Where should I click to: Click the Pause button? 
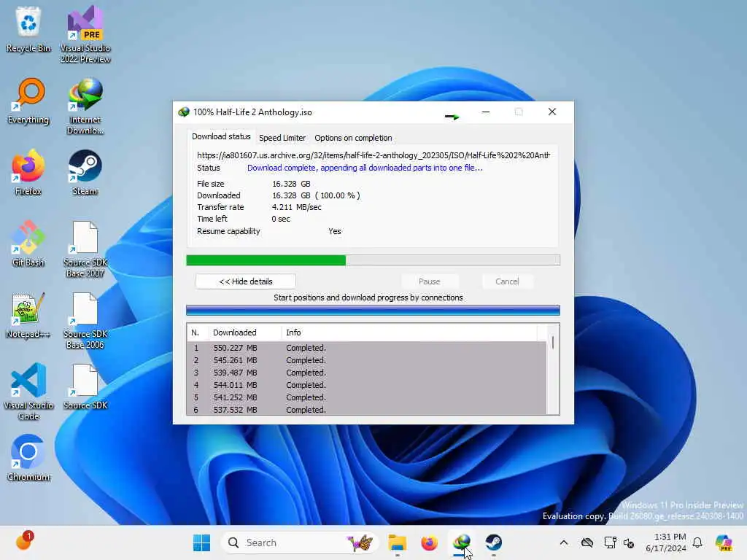[429, 281]
